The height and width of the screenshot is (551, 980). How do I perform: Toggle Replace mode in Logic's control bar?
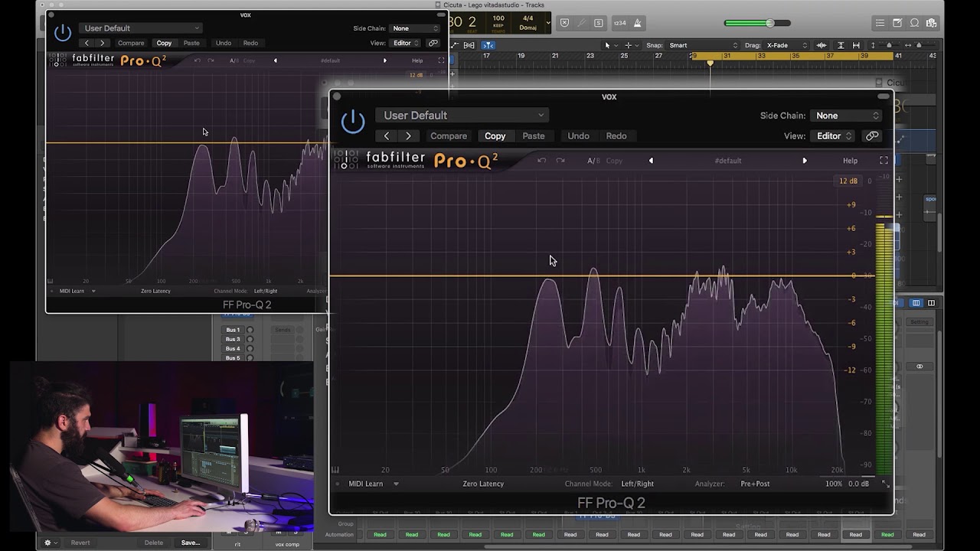point(565,23)
